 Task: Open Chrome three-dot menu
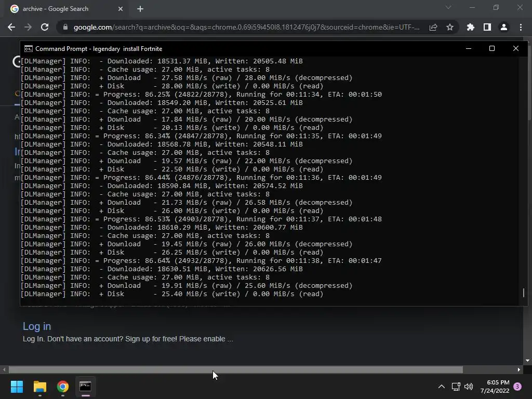[x=521, y=27]
